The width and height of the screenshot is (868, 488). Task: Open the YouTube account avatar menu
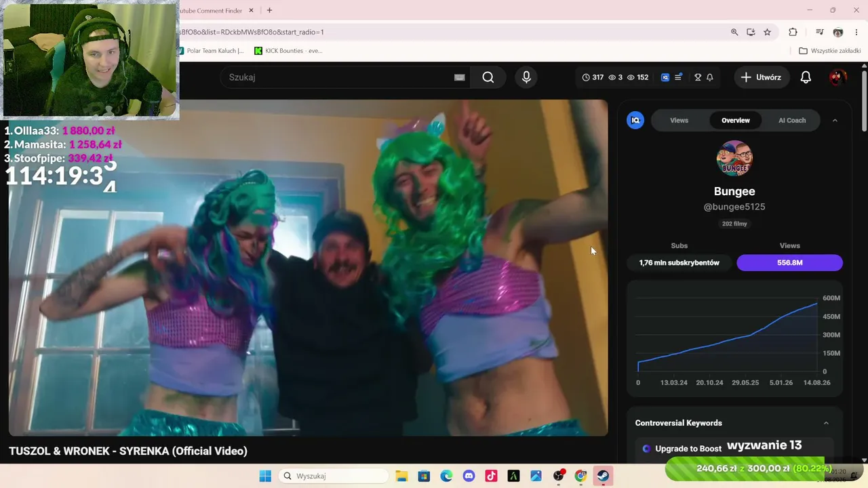837,77
